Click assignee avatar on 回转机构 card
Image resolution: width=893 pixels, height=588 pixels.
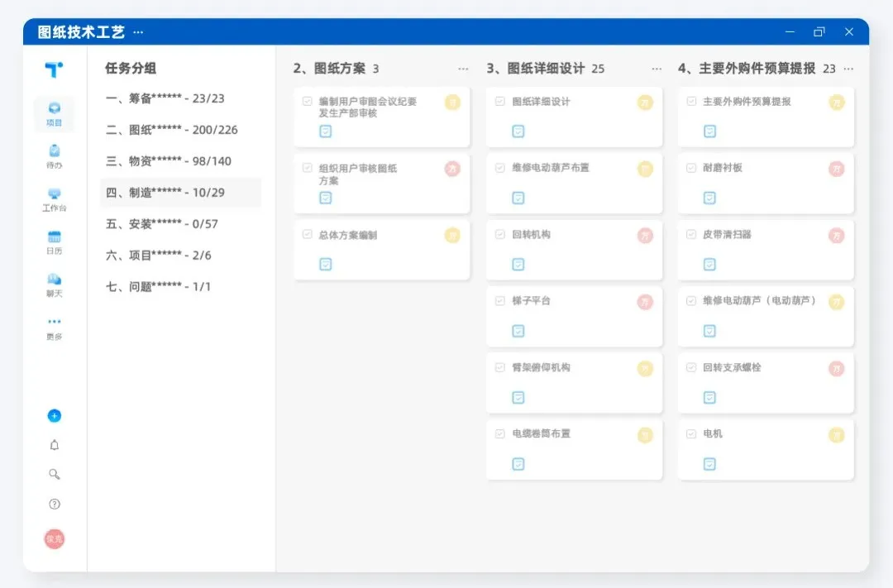(645, 236)
